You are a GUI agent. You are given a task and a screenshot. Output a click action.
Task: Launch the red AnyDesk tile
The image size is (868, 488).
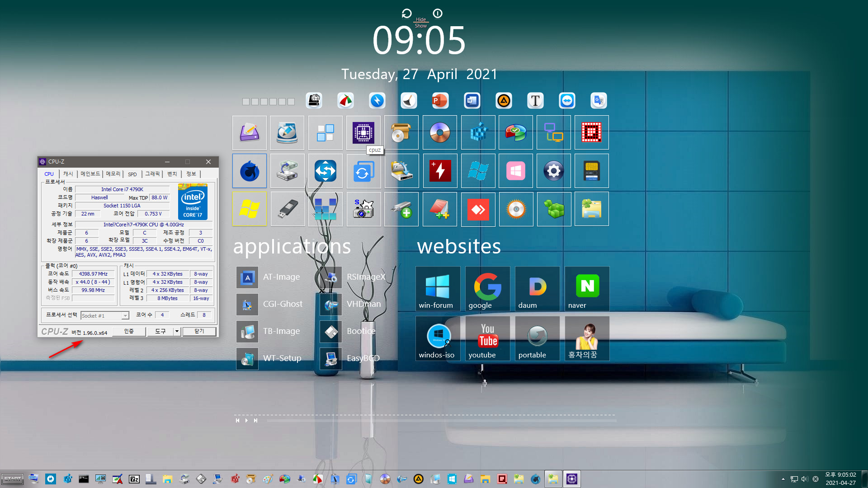pyautogui.click(x=478, y=209)
